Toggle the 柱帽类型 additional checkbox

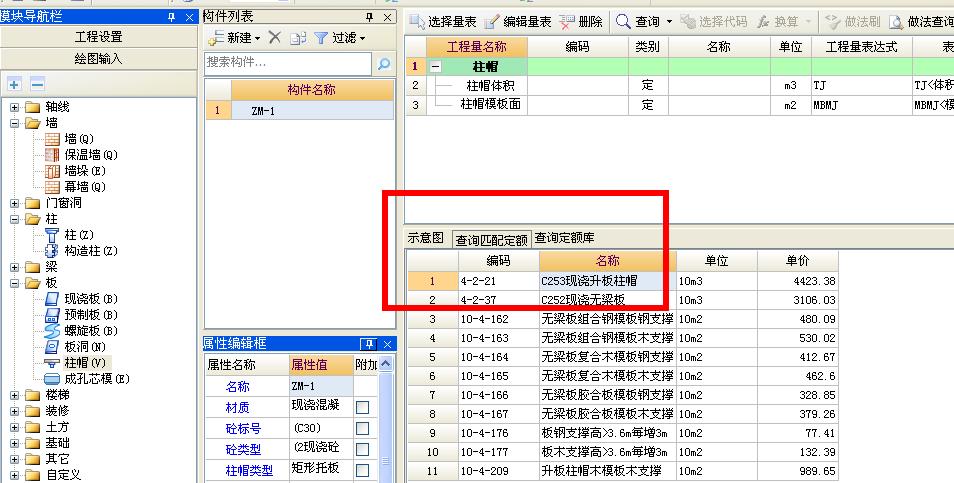363,470
